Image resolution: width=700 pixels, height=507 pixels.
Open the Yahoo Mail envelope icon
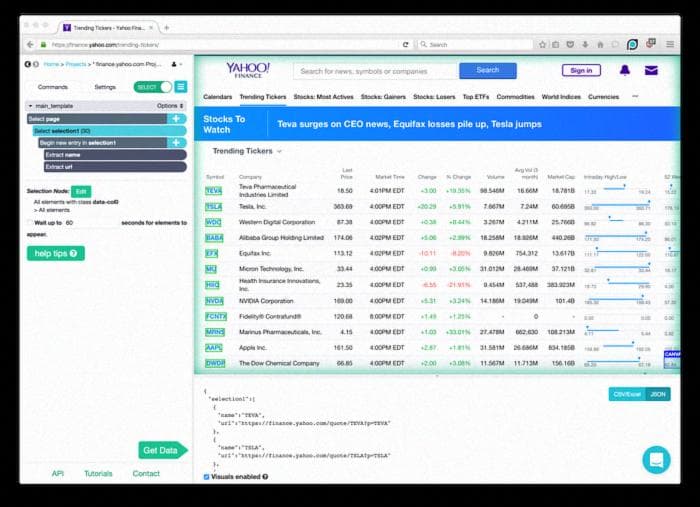pos(651,70)
